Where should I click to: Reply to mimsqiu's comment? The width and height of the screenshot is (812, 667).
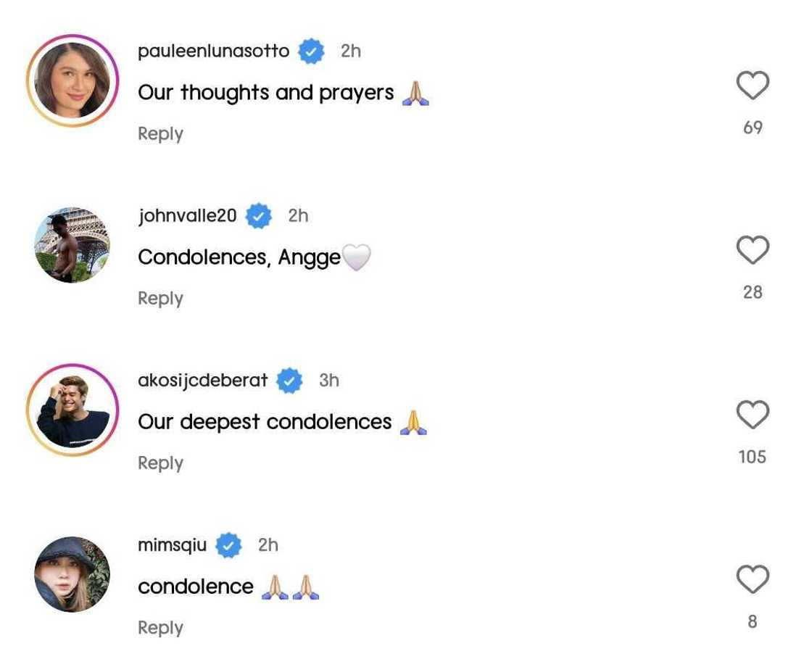[x=160, y=627]
